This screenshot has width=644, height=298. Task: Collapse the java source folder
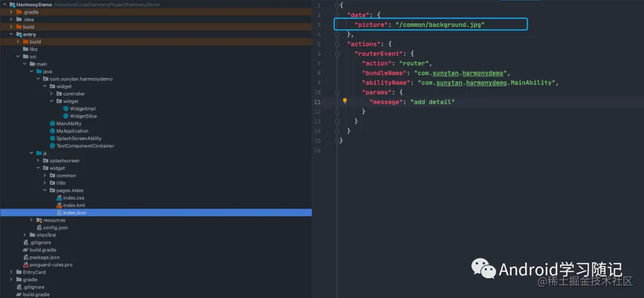pyautogui.click(x=32, y=72)
